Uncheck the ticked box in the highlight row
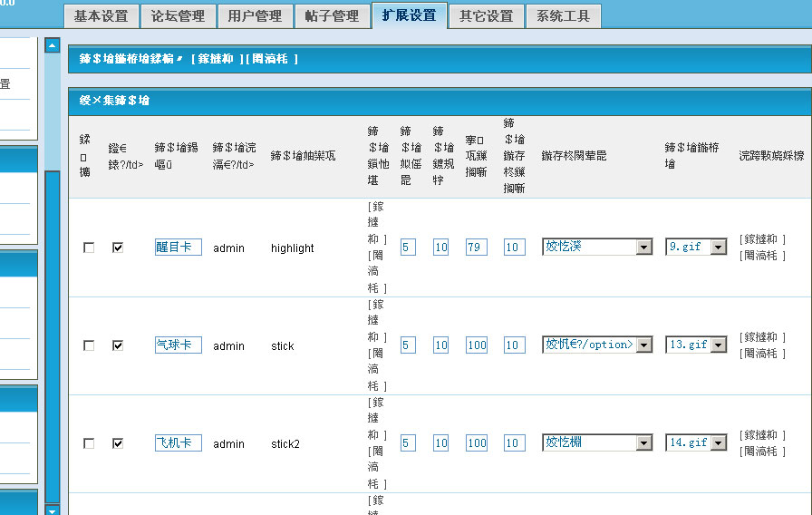This screenshot has height=515, width=812. tap(118, 248)
